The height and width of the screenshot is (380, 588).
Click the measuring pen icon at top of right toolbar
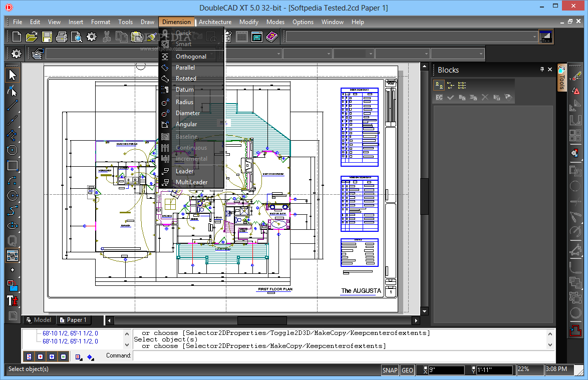(575, 76)
